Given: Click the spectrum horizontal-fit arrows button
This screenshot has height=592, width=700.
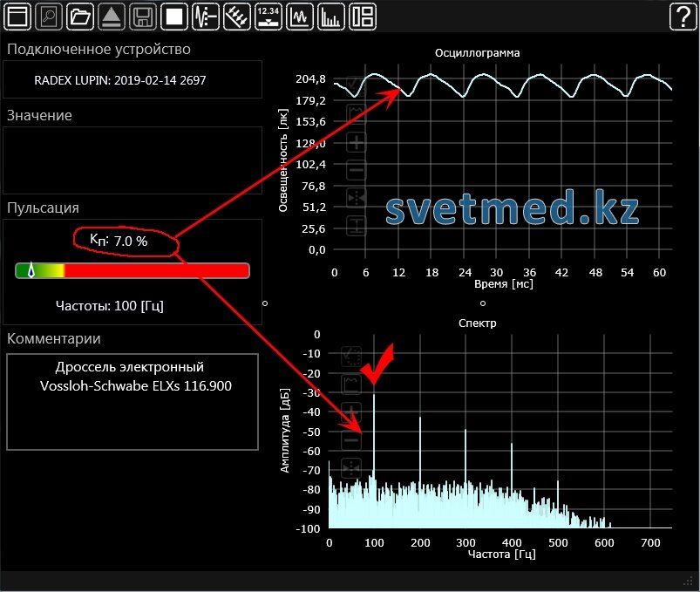Looking at the screenshot, I should [x=351, y=468].
